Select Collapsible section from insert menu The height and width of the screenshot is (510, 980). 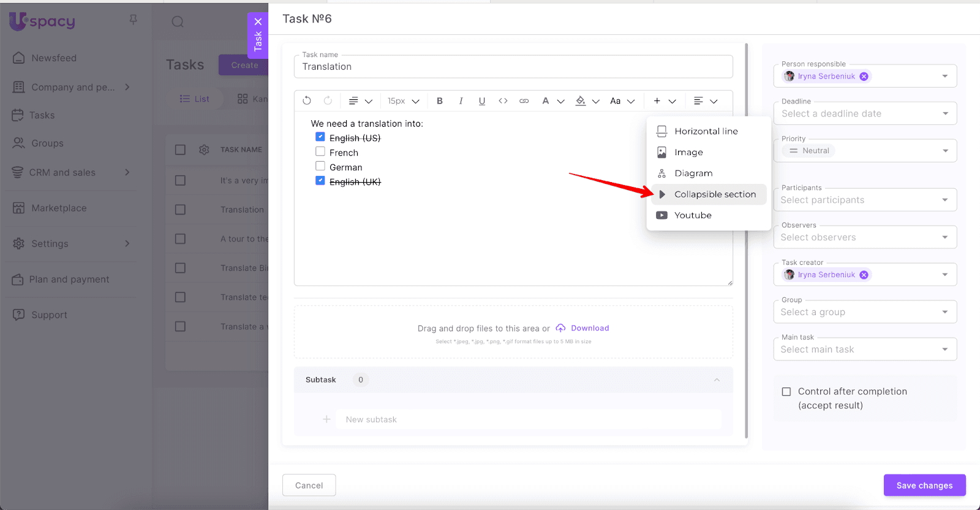click(714, 194)
